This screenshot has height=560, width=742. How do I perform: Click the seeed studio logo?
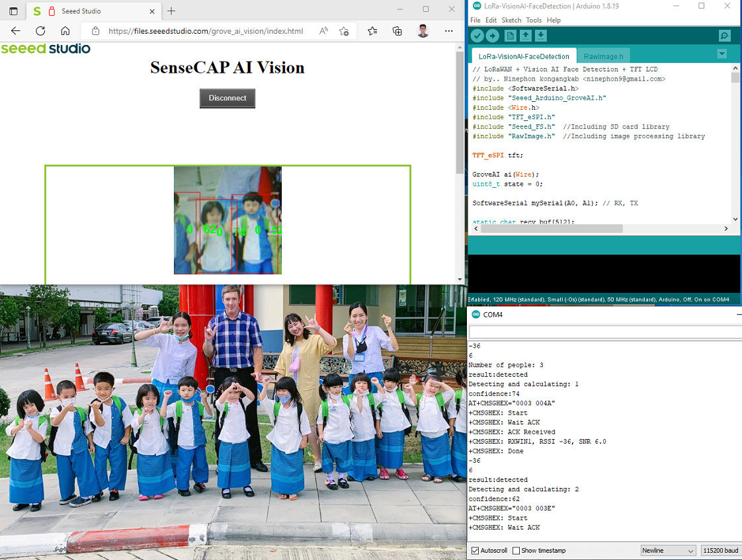pyautogui.click(x=46, y=49)
